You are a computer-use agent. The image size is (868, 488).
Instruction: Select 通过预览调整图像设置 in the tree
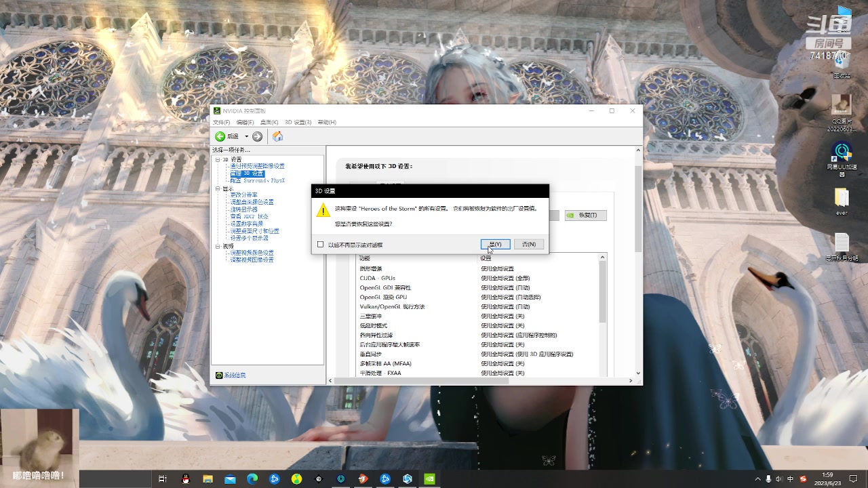257,166
